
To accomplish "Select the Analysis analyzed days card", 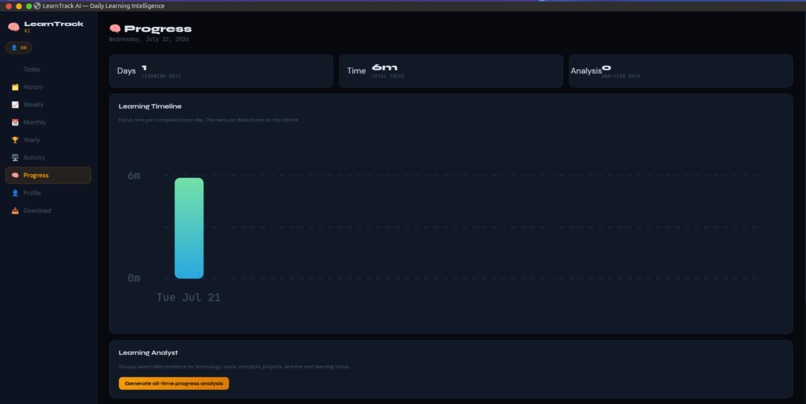I will [681, 71].
